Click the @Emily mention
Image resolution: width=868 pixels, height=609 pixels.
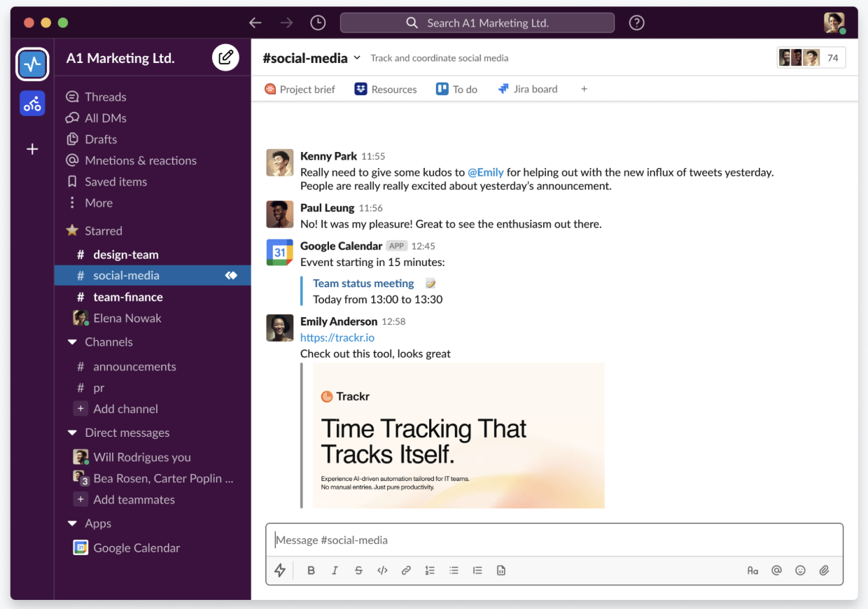(x=486, y=171)
